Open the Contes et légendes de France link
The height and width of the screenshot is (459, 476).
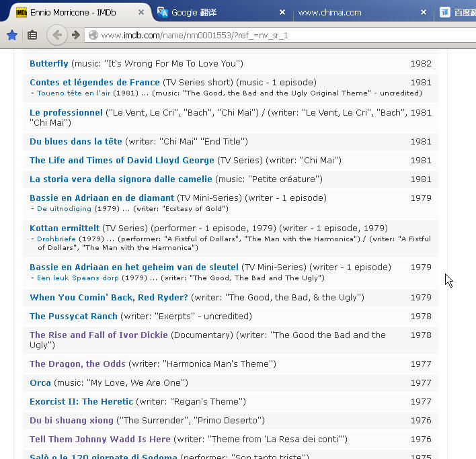95,83
